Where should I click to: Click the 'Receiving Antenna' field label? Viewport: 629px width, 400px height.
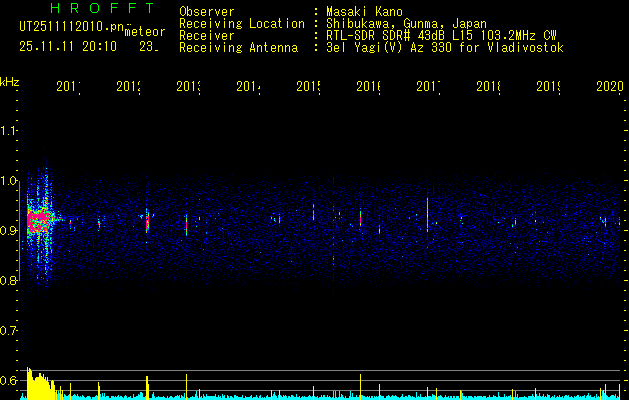(239, 48)
